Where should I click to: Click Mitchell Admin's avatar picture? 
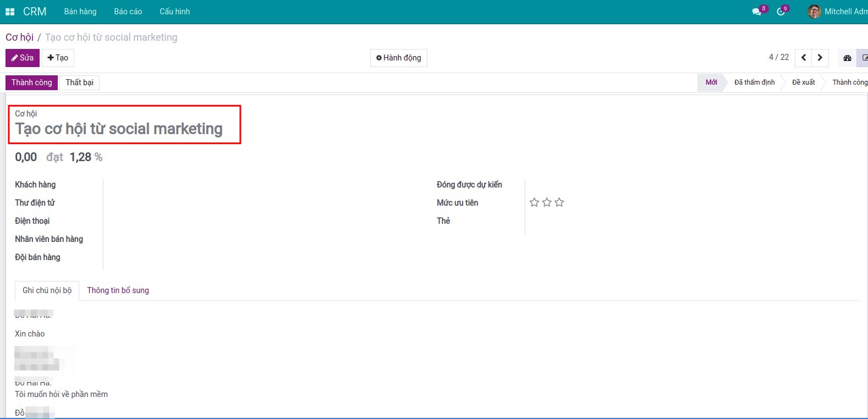point(814,12)
